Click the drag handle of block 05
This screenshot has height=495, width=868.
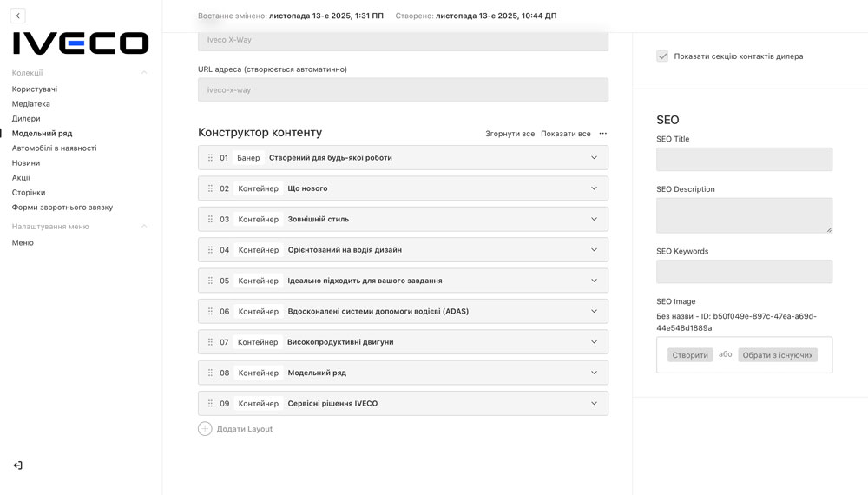pyautogui.click(x=210, y=280)
